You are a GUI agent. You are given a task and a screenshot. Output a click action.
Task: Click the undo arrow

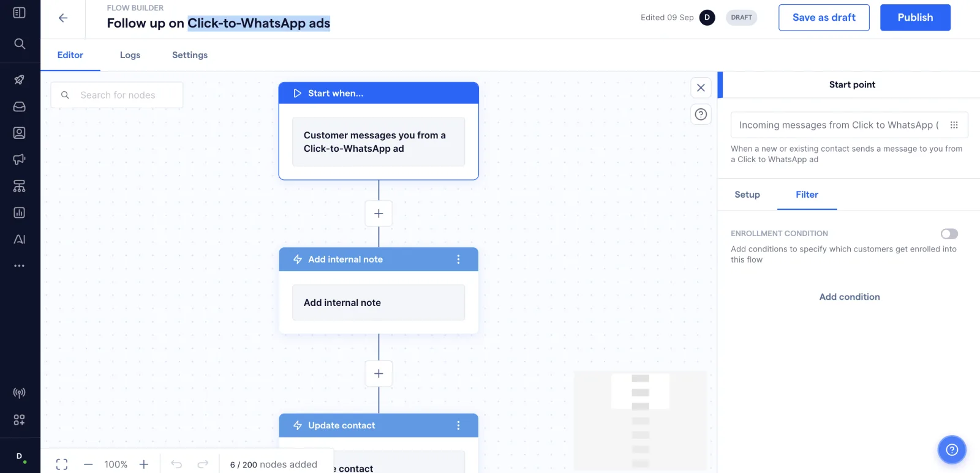tap(176, 464)
